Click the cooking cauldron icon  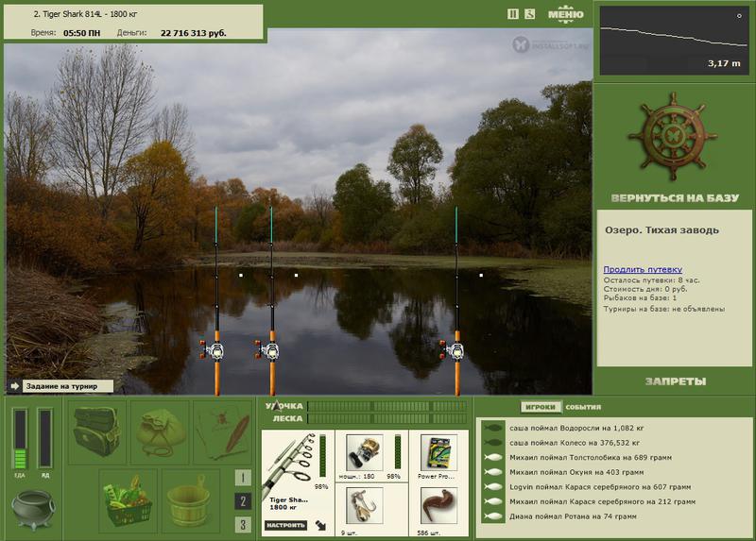[x=33, y=510]
